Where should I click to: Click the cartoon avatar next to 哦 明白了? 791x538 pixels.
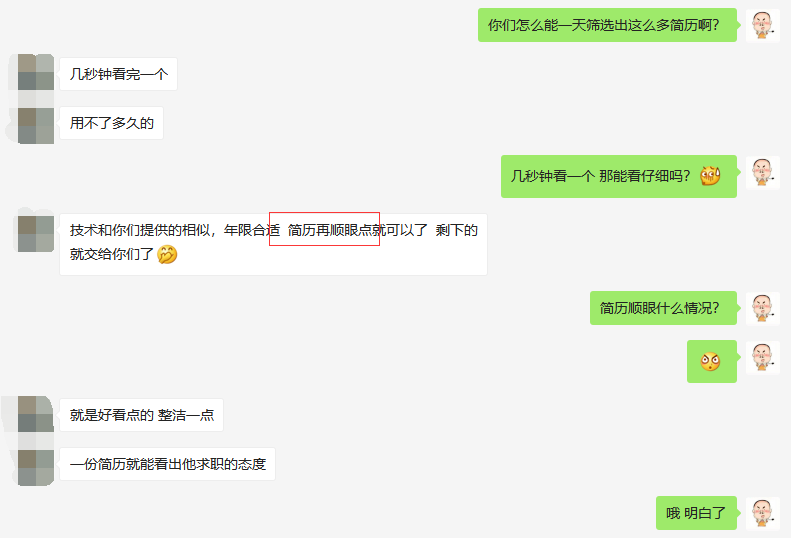[762, 513]
